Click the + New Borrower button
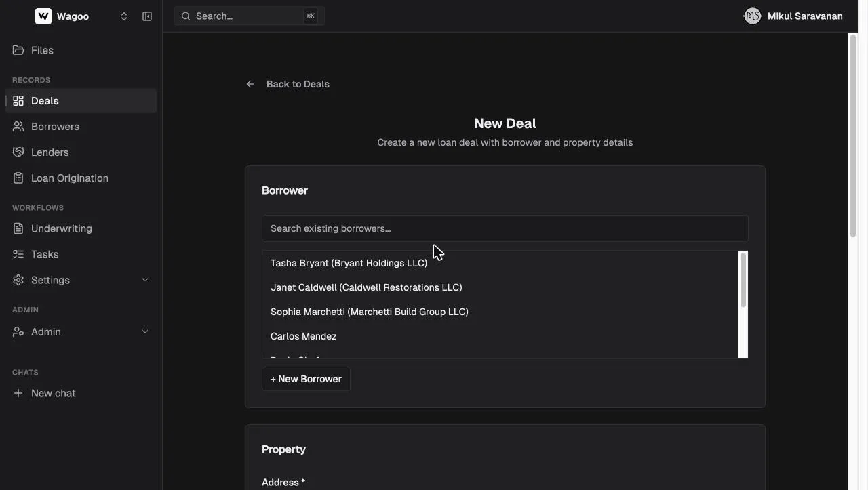This screenshot has width=868, height=490. coord(306,379)
